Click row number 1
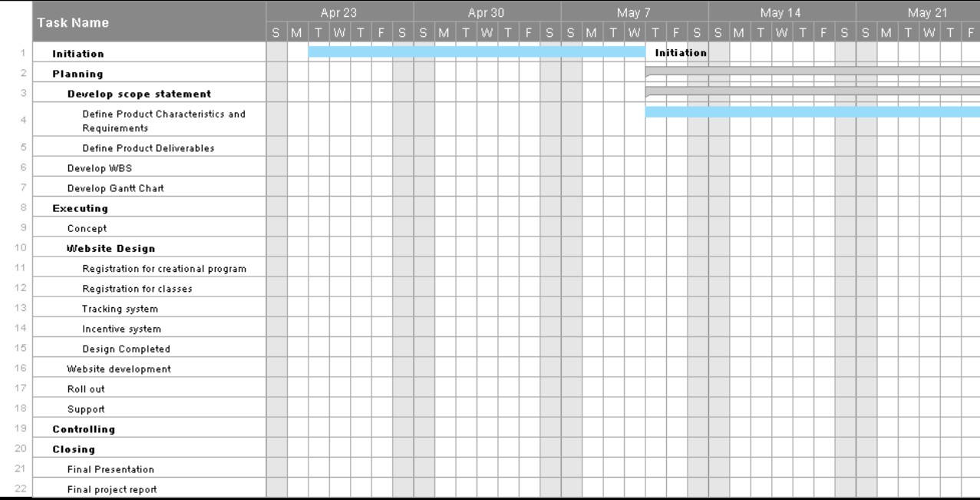Viewport: 980px width, 500px height. (x=24, y=54)
